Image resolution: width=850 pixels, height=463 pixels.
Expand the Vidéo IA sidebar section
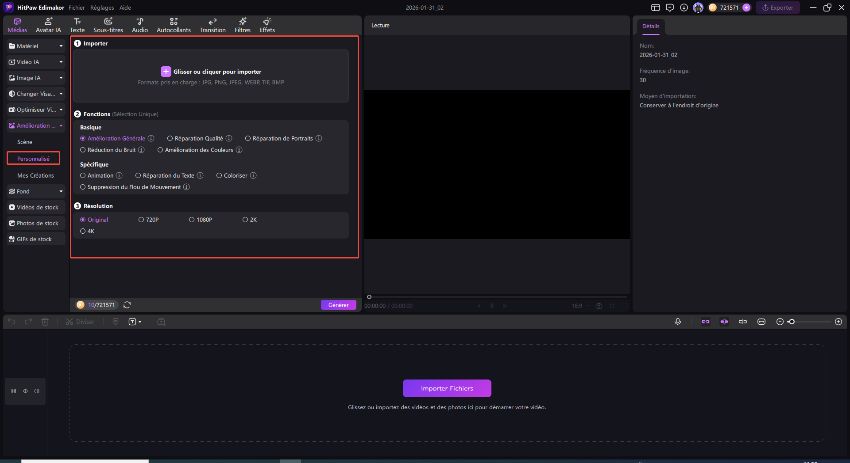34,62
